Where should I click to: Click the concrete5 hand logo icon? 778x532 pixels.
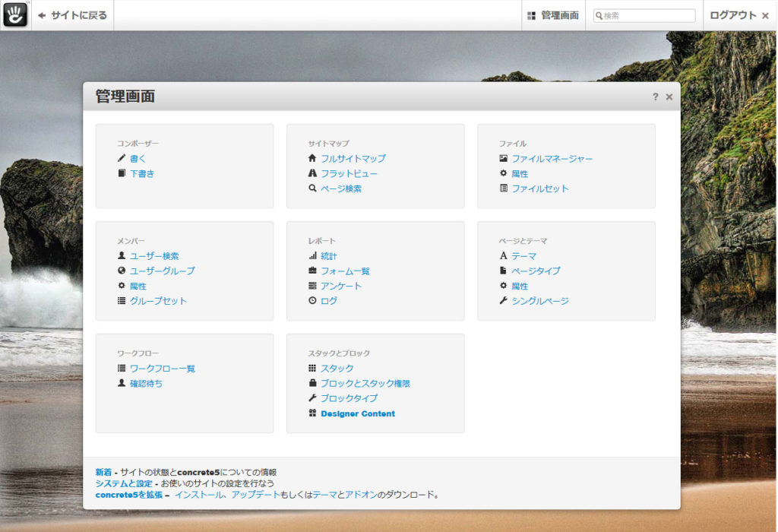pos(15,15)
